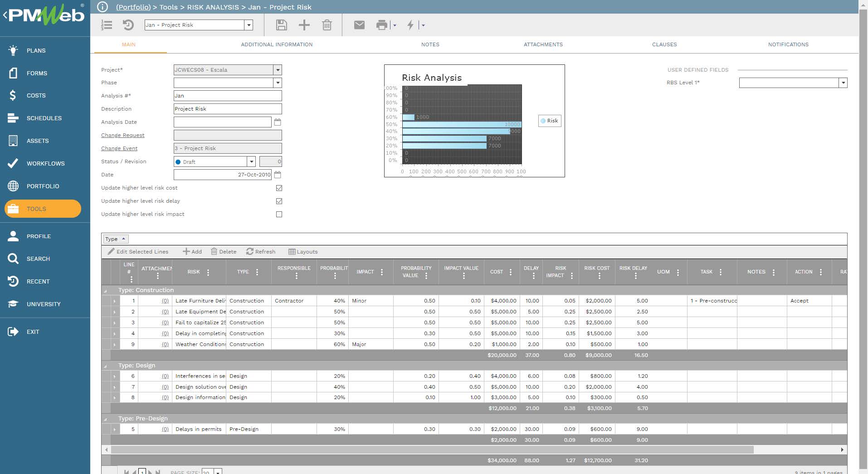Switch to the Clauses tab
Viewport: 868px width, 474px height.
(x=664, y=44)
